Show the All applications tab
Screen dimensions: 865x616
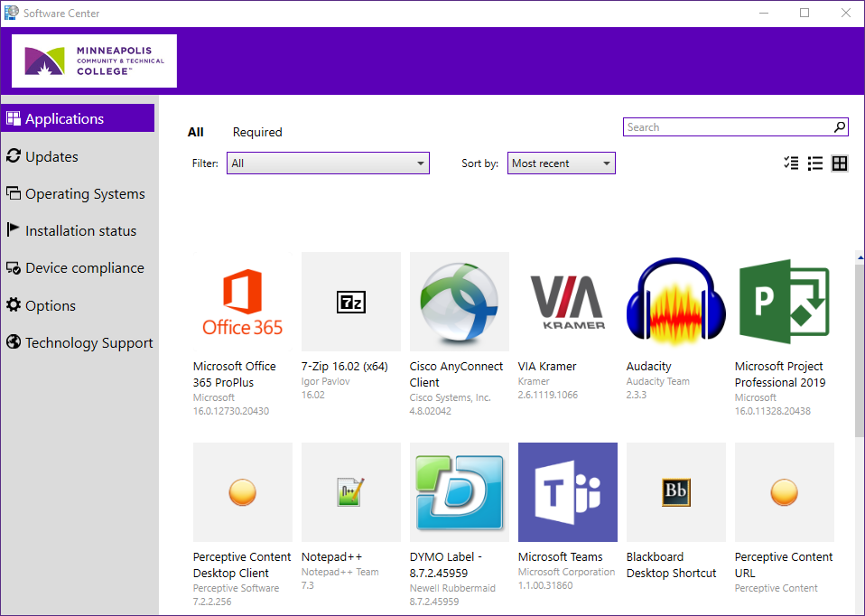tap(195, 132)
